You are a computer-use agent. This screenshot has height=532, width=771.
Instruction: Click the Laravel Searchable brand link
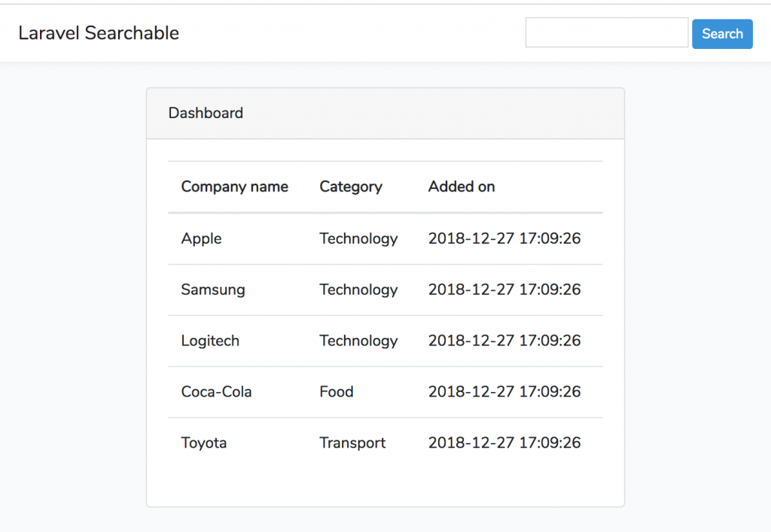coord(99,33)
